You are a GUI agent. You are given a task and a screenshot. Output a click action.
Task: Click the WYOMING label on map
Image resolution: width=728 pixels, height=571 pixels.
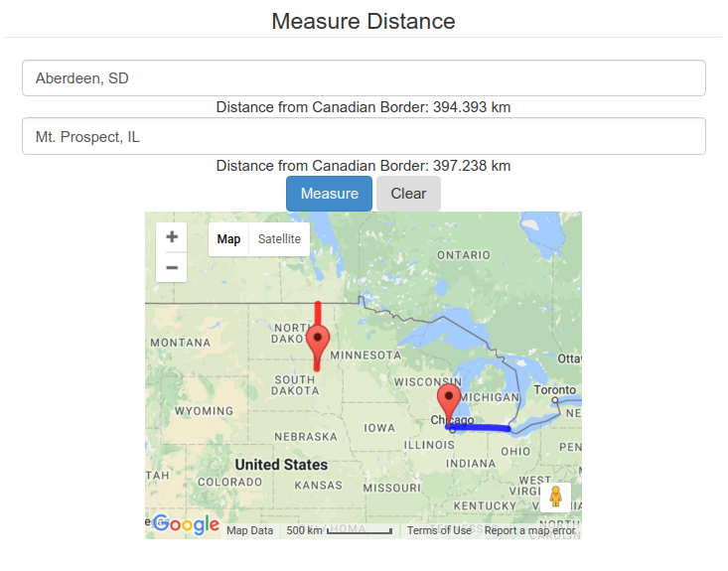click(x=205, y=411)
